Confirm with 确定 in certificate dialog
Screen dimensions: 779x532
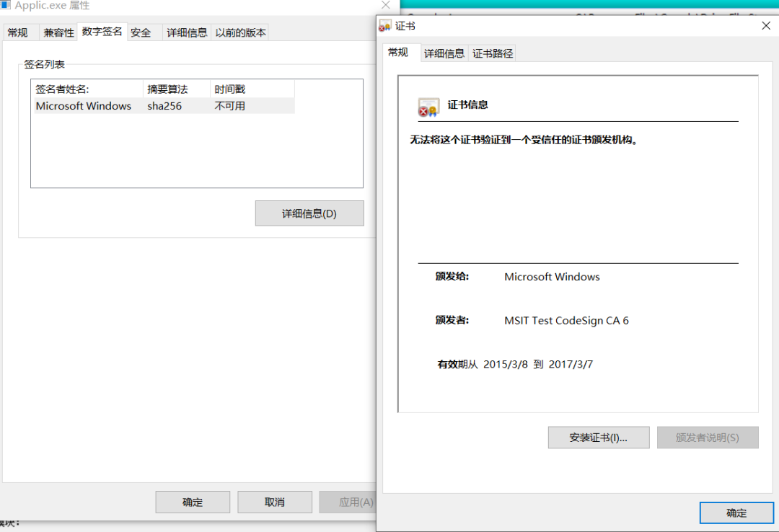736,513
